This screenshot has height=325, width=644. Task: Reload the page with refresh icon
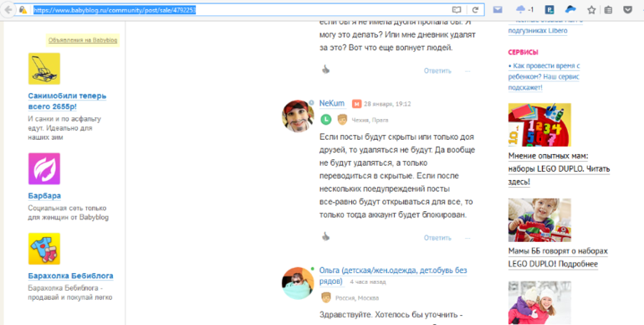(x=475, y=10)
